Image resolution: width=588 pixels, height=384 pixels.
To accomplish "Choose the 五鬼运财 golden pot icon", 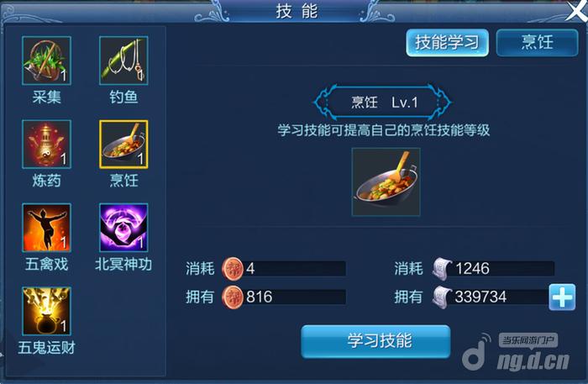I will coord(46,311).
